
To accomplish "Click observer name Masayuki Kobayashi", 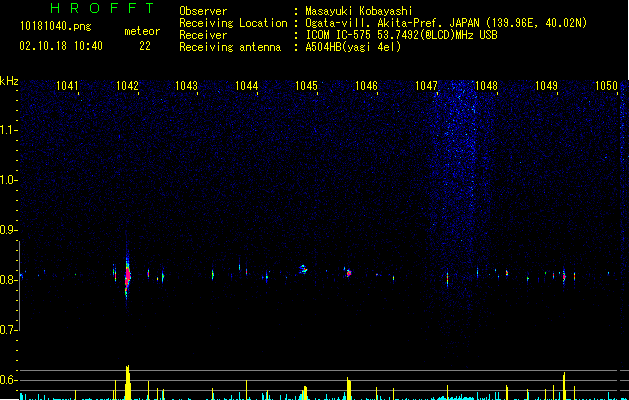I will click(359, 11).
